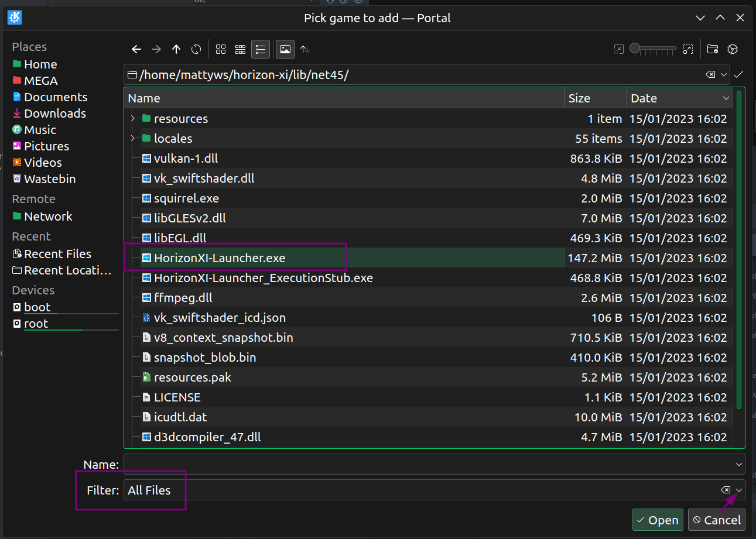Select resources.pak file
756x539 pixels.
pyautogui.click(x=192, y=377)
